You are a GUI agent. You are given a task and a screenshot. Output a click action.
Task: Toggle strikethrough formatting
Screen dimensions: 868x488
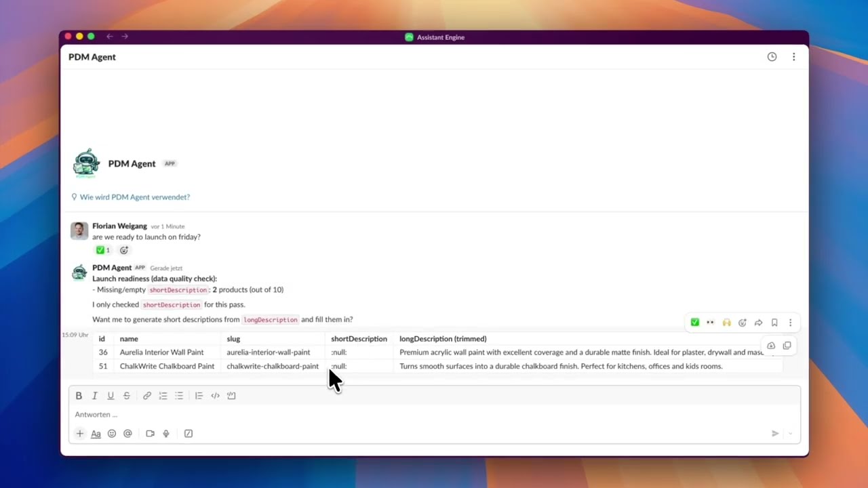pyautogui.click(x=127, y=396)
